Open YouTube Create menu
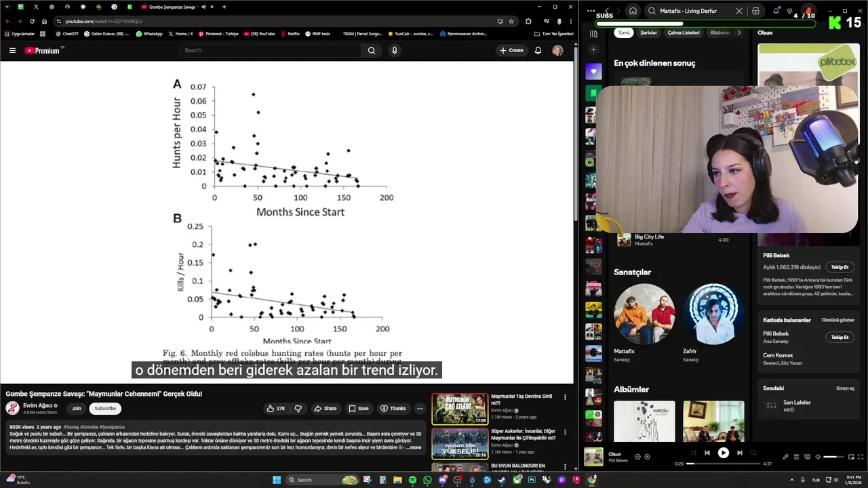The image size is (868, 488). pyautogui.click(x=511, y=50)
